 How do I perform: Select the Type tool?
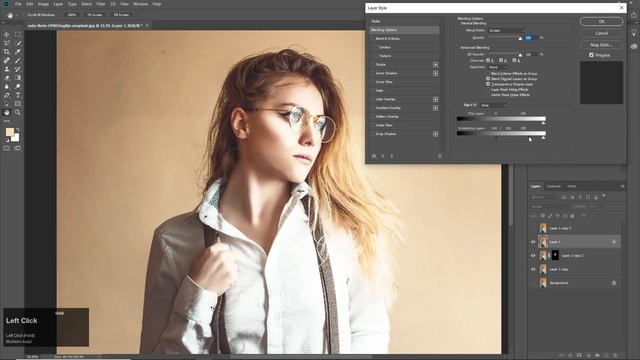(18, 95)
